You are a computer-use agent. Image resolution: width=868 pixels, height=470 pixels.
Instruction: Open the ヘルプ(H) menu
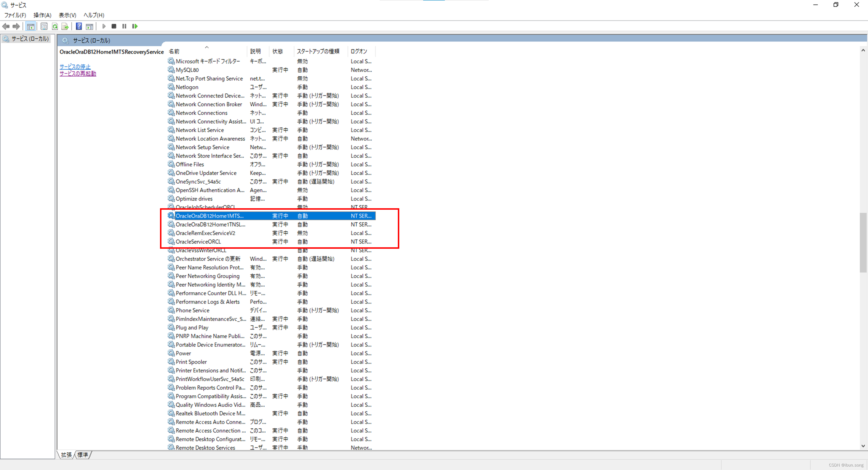[94, 15]
